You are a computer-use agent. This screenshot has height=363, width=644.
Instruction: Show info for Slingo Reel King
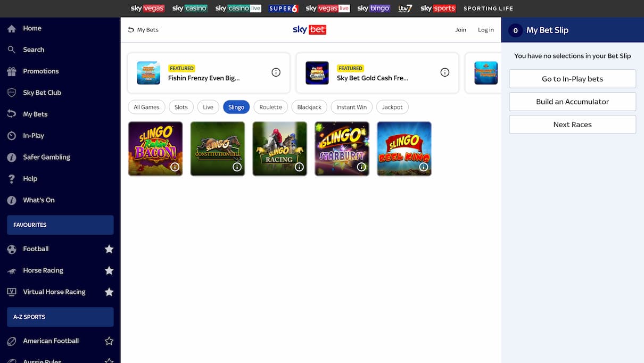tap(424, 167)
